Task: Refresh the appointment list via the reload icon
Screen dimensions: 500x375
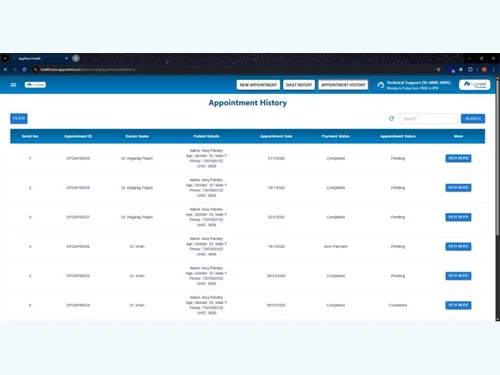Action: (391, 118)
